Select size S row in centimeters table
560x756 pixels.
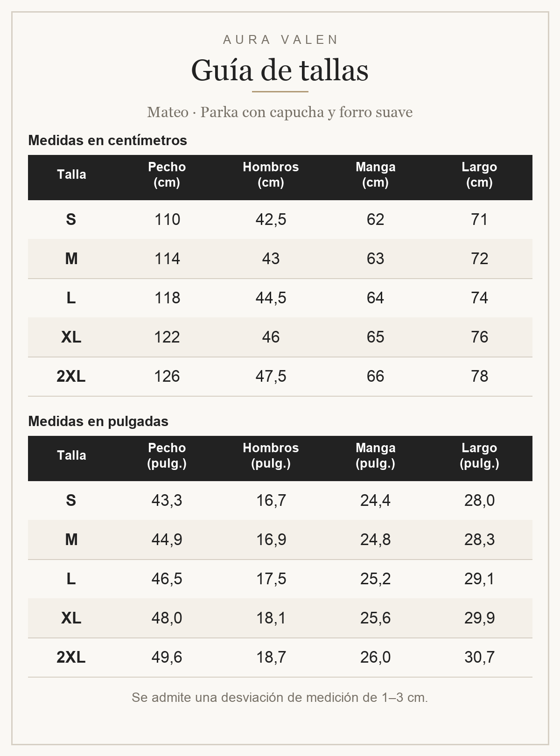point(280,220)
